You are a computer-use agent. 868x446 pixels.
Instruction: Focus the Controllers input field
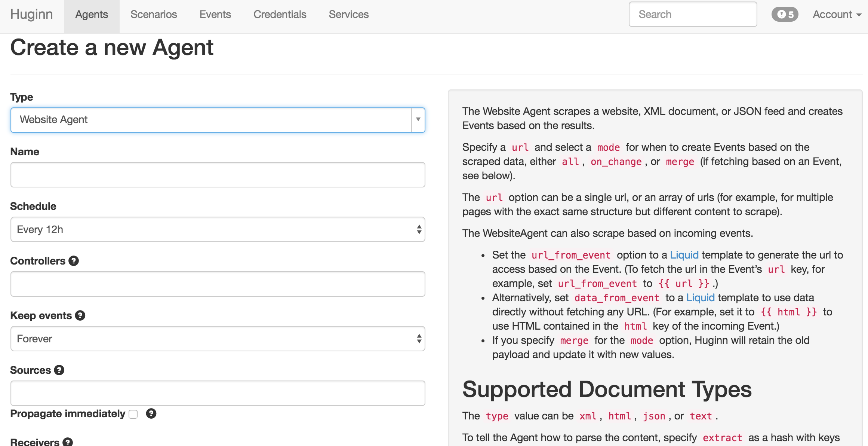(218, 284)
